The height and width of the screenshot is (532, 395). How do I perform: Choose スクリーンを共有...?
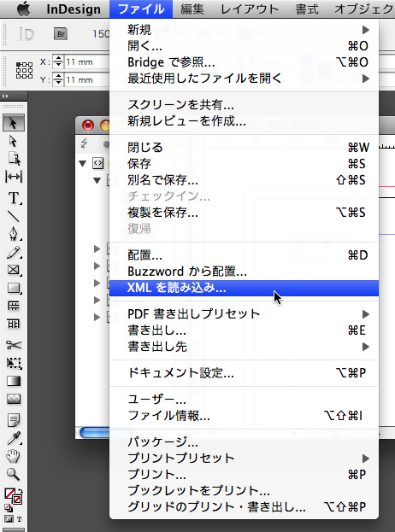pos(245,105)
